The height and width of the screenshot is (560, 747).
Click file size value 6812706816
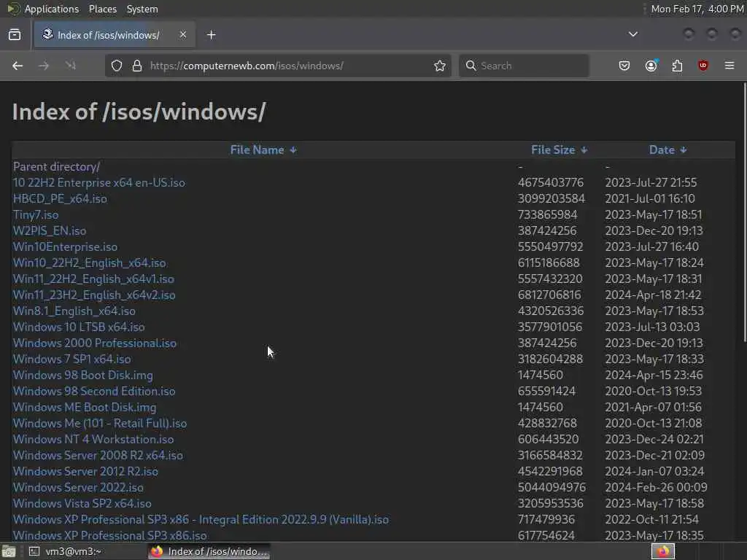(x=549, y=295)
